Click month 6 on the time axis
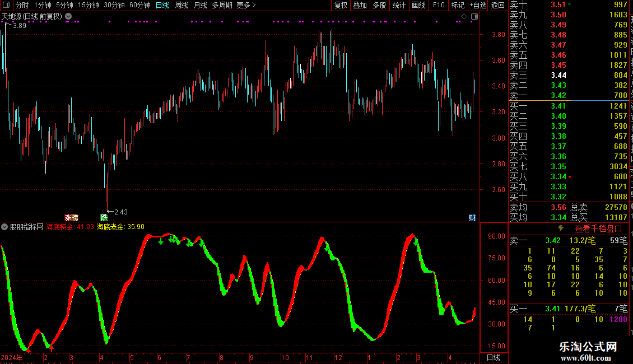The height and width of the screenshot is (364, 633). click(x=160, y=357)
